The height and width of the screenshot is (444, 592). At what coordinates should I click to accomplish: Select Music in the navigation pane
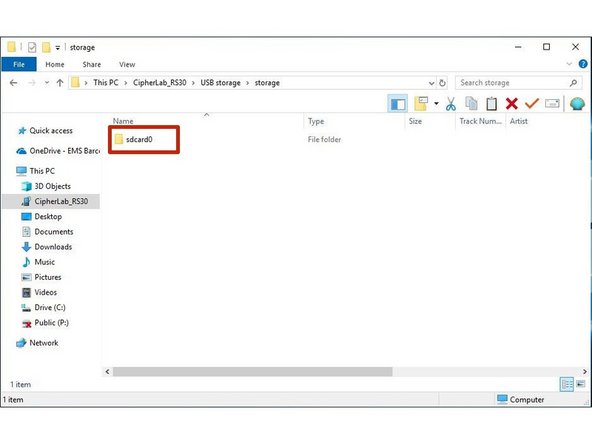[39, 262]
